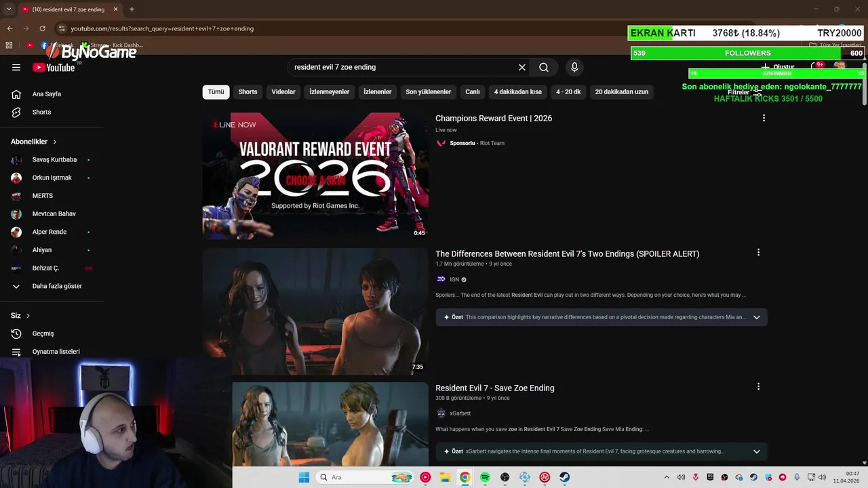Select the İzlenenler filter chip
868x488 pixels.
pos(378,91)
